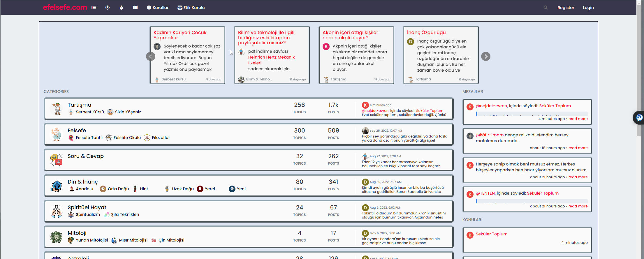Open the Tartışma category title

pos(79,105)
